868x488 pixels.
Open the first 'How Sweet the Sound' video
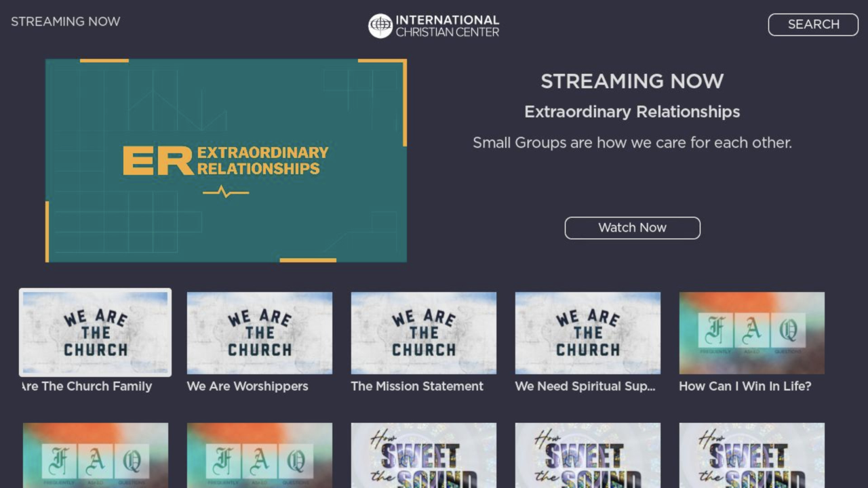(423, 455)
